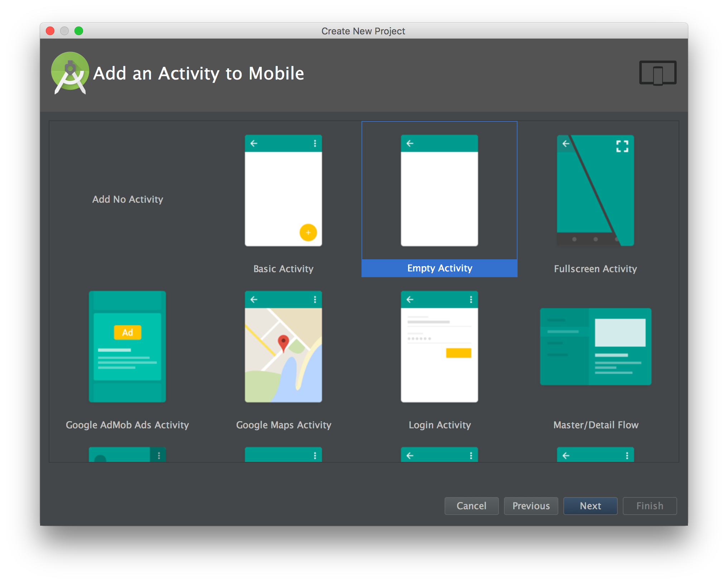Click the phone and tablet form-factor icon
This screenshot has width=728, height=583.
(x=657, y=73)
